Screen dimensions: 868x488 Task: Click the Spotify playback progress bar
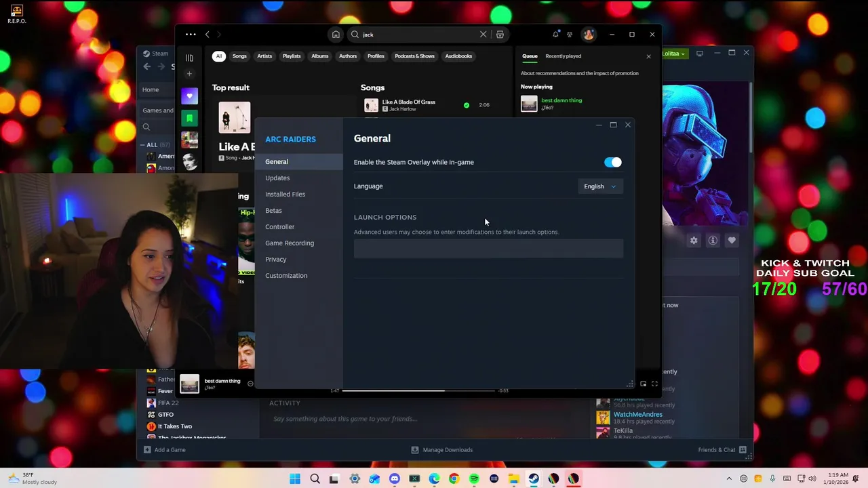(418, 390)
